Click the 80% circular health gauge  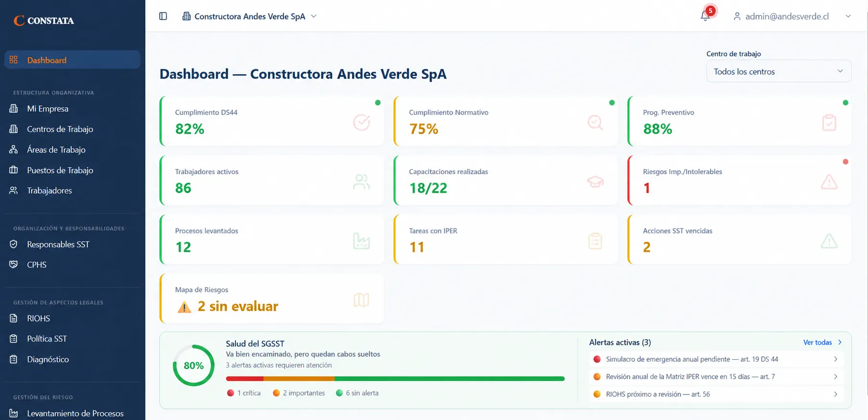[x=193, y=366]
